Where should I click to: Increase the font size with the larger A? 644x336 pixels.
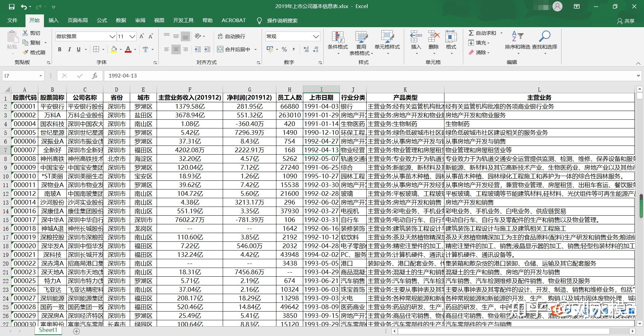click(142, 36)
